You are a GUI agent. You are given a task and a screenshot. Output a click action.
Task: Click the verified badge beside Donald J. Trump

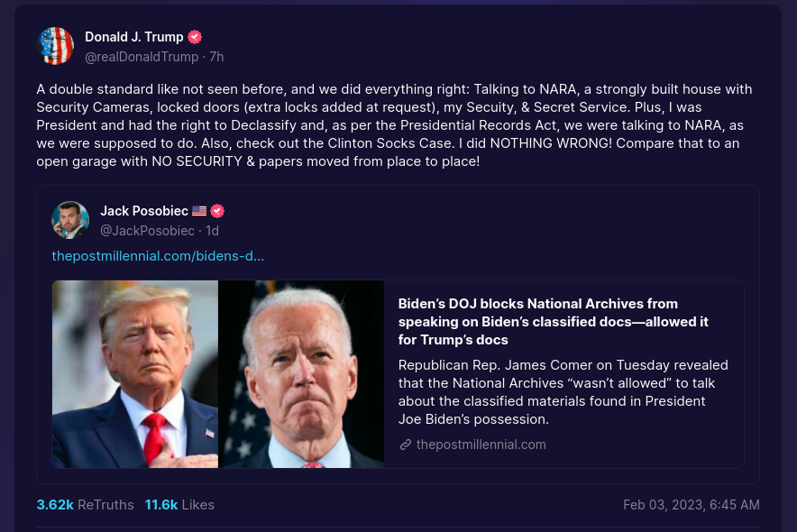195,37
